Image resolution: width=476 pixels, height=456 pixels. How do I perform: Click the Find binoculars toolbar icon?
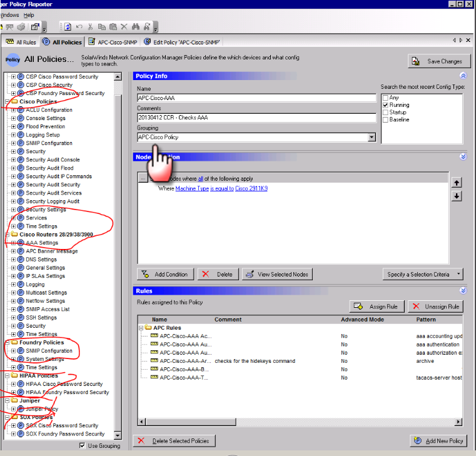tap(135, 27)
